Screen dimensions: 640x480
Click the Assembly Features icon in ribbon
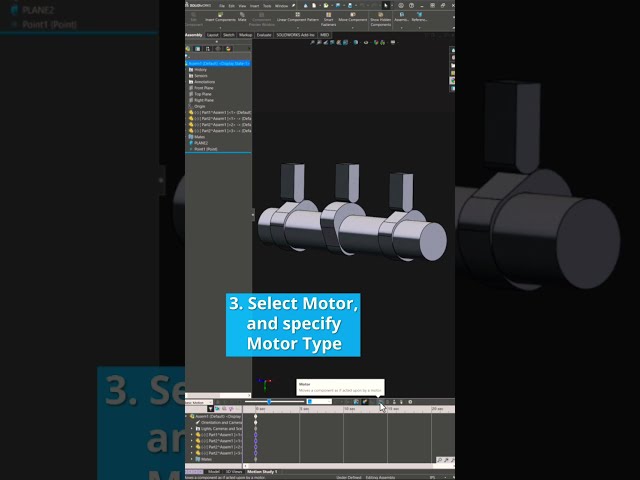402,15
